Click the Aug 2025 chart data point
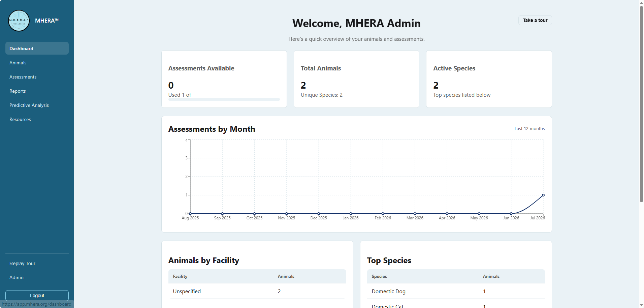 pyautogui.click(x=190, y=214)
